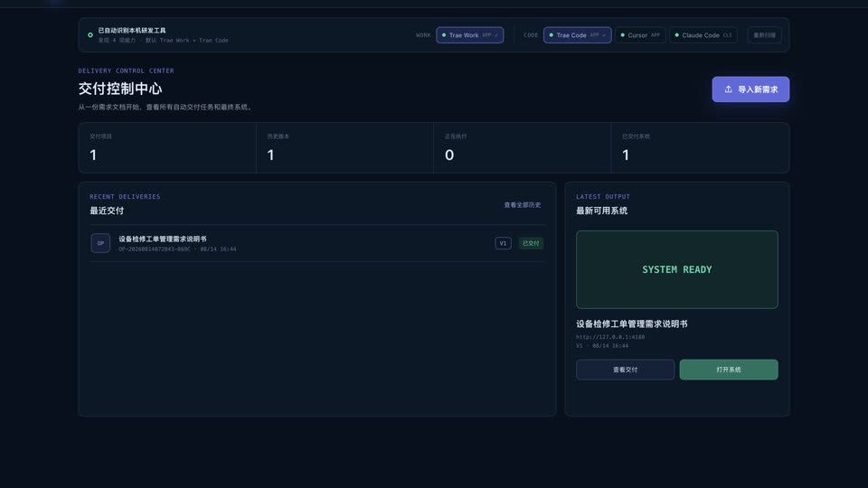Click the V1 version badge
The width and height of the screenshot is (868, 488).
(503, 243)
